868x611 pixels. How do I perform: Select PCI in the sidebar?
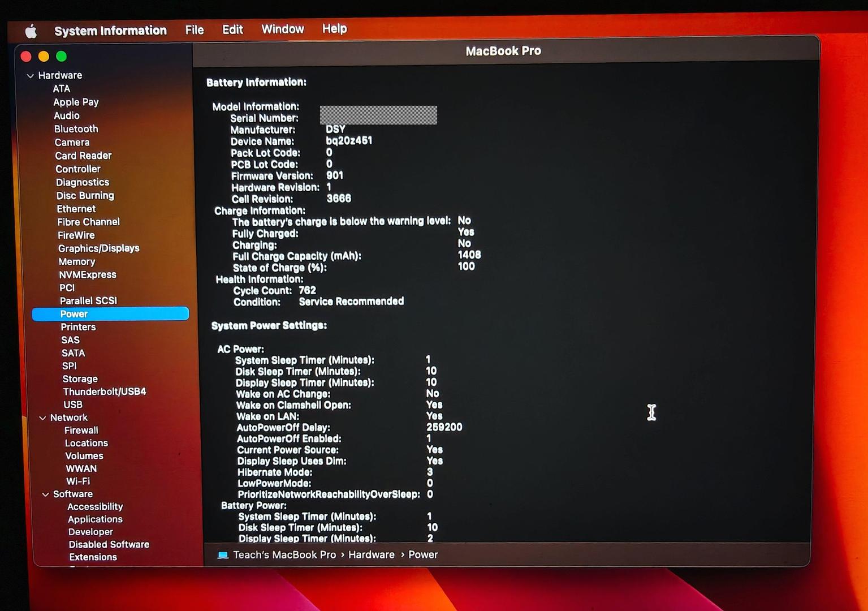pos(67,288)
